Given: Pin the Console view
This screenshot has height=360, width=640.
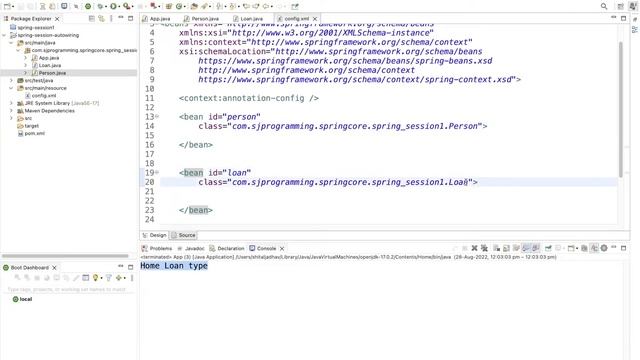Looking at the screenshot, I should (548, 248).
